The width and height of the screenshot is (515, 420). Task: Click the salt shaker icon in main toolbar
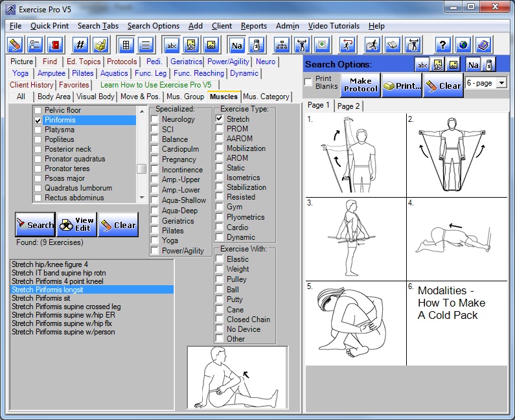coord(257,45)
